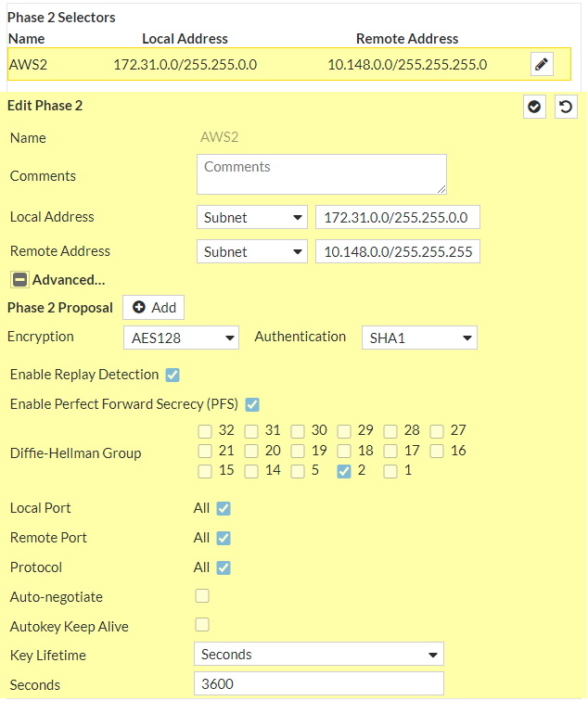Open the Remote Address Subnet dropdown

pyautogui.click(x=251, y=251)
